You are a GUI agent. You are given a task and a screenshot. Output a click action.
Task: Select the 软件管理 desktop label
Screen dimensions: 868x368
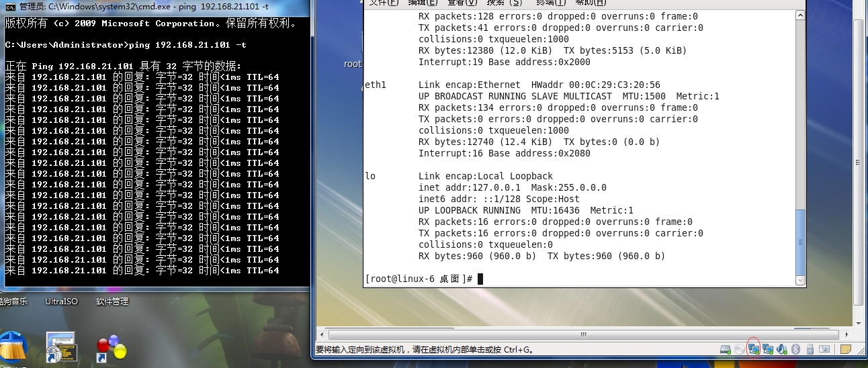[112, 302]
